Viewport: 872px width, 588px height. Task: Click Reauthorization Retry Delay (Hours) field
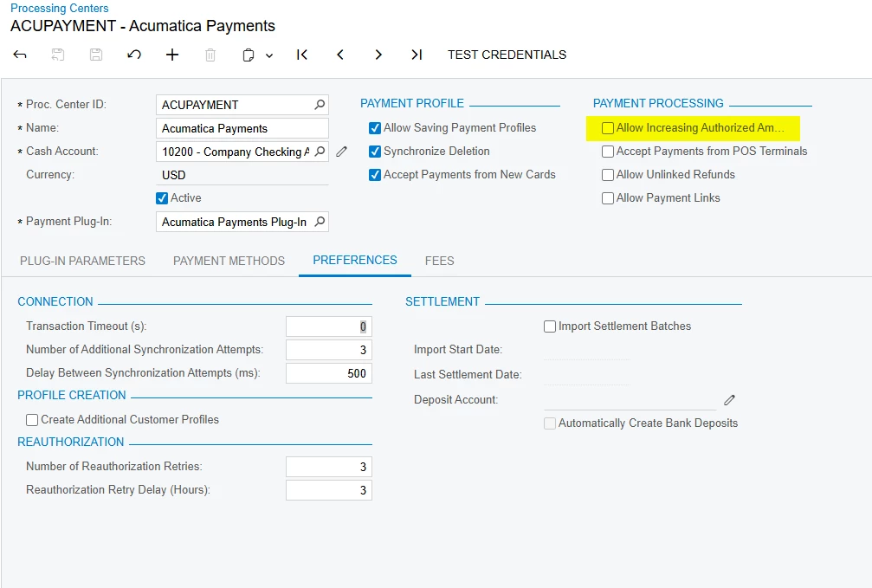(329, 490)
